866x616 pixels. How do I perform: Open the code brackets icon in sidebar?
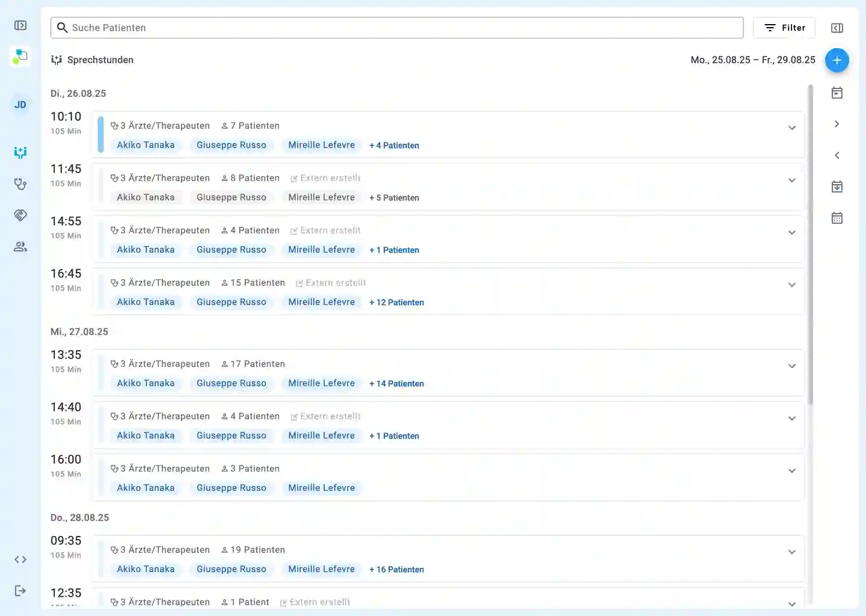tap(20, 559)
